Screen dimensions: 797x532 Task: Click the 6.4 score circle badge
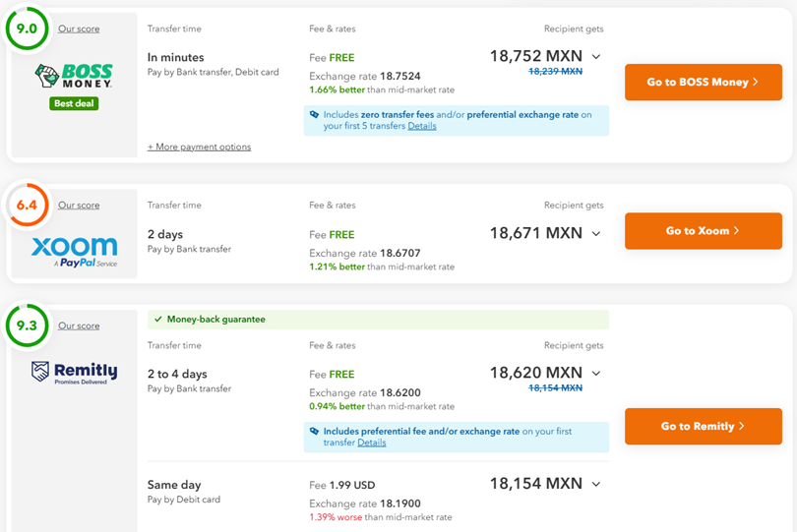coord(27,205)
